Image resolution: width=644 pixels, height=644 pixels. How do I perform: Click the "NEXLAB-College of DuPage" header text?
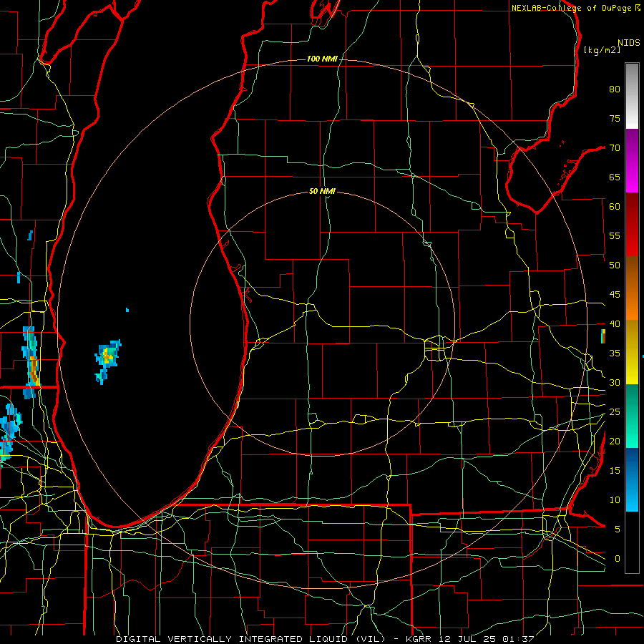pyautogui.click(x=572, y=8)
